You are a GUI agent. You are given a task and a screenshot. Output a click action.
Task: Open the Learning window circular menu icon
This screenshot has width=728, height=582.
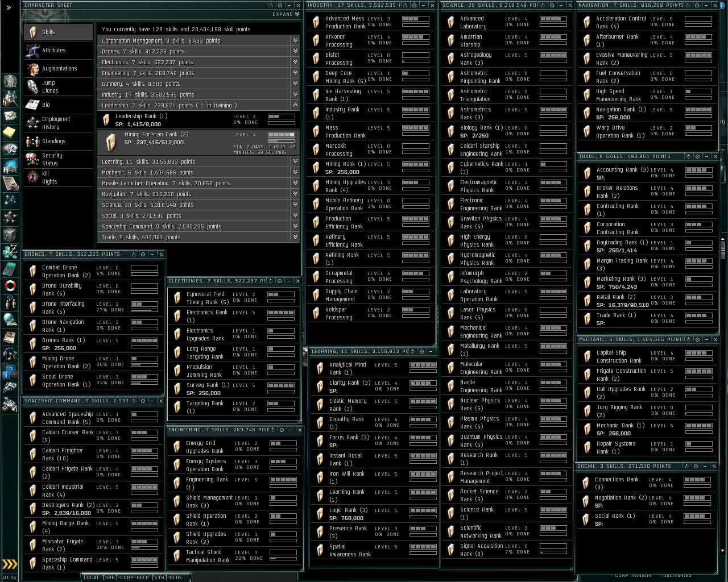(x=421, y=351)
